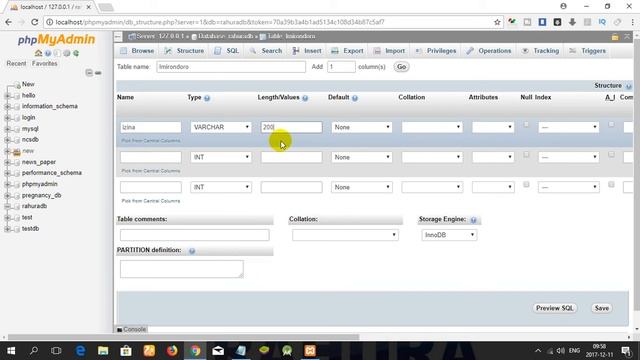Open Microsoft Edge from taskbar
640x360 pixels.
(80, 351)
